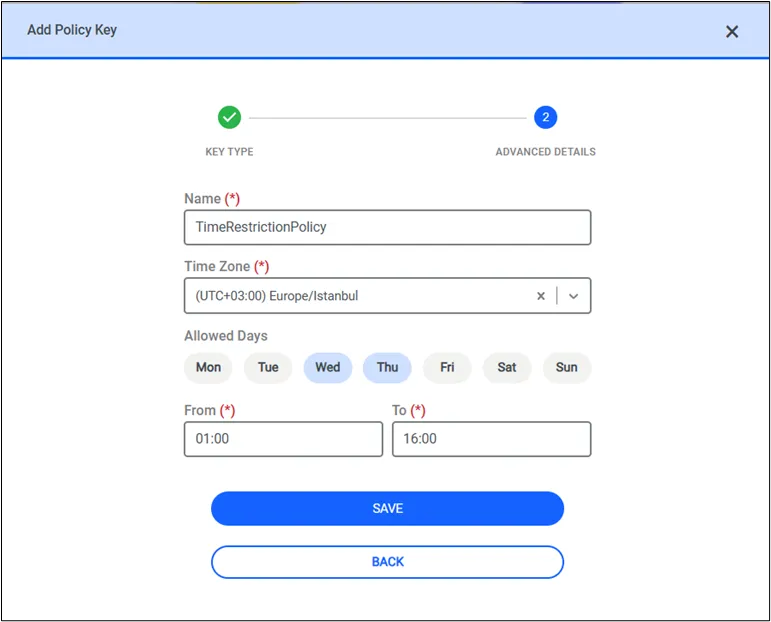Image resolution: width=771 pixels, height=622 pixels.
Task: Toggle Mon in Allowed Days
Action: click(x=208, y=368)
